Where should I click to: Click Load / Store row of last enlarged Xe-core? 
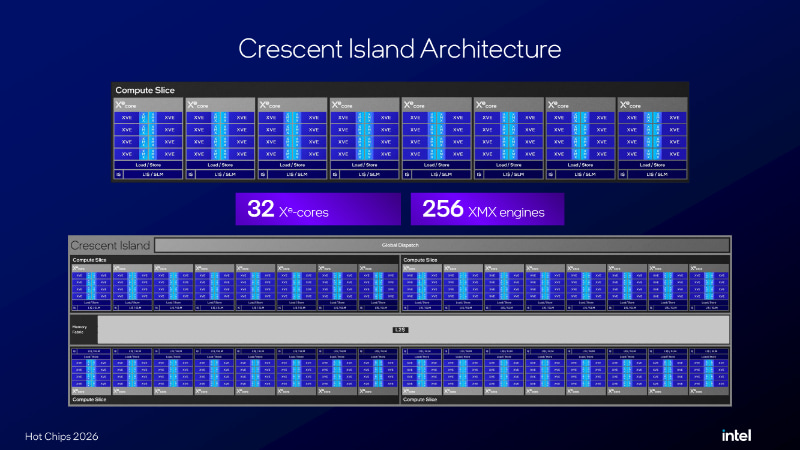(652, 165)
